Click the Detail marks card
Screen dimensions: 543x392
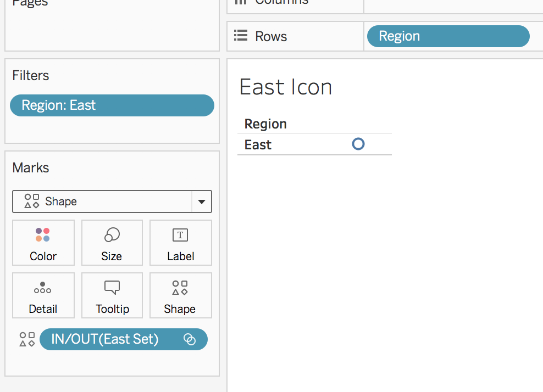[43, 295]
